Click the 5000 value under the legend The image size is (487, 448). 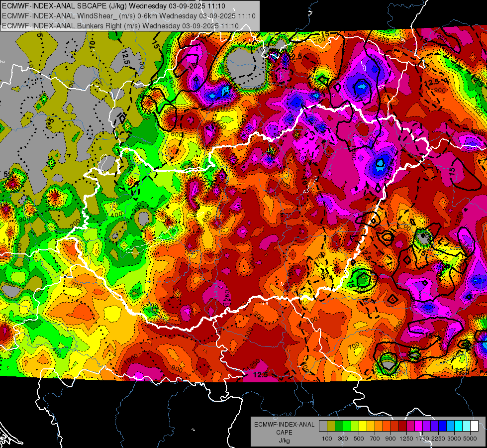click(470, 439)
